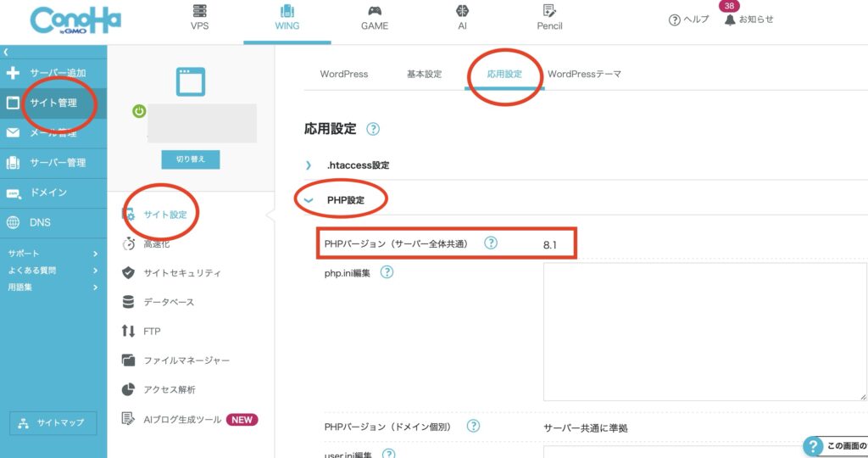Open the GAME controller icon

(374, 12)
